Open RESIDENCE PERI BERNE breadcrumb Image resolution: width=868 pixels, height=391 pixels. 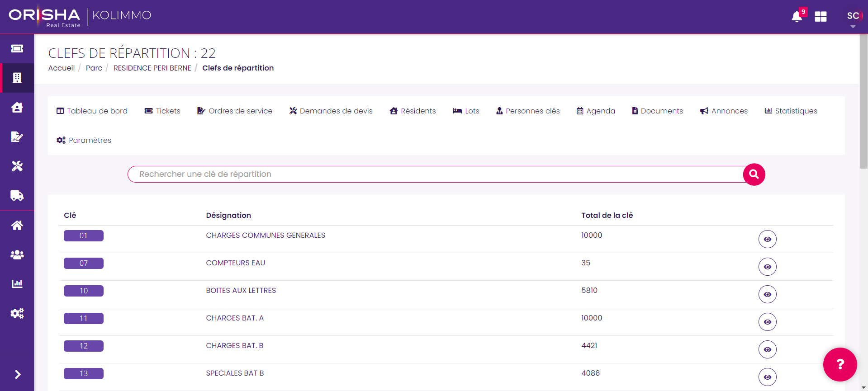(152, 68)
